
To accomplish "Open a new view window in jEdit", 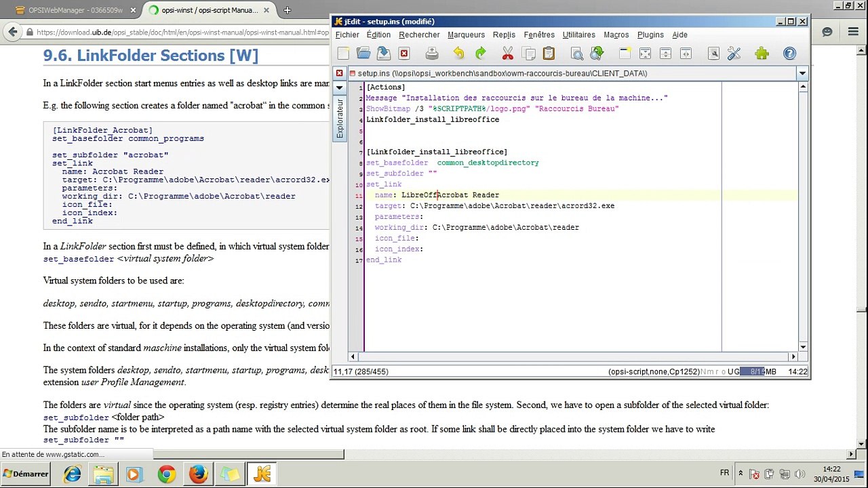I will (x=625, y=54).
